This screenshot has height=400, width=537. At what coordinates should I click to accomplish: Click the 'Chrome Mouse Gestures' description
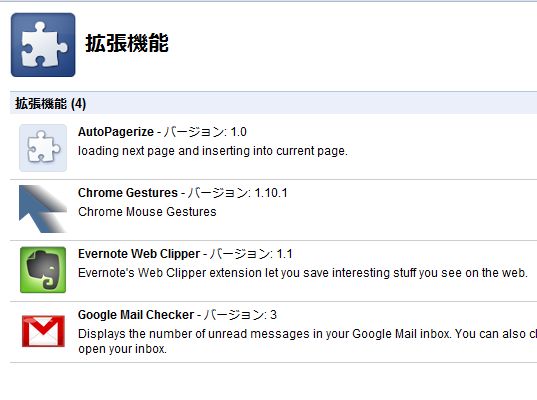coord(147,212)
